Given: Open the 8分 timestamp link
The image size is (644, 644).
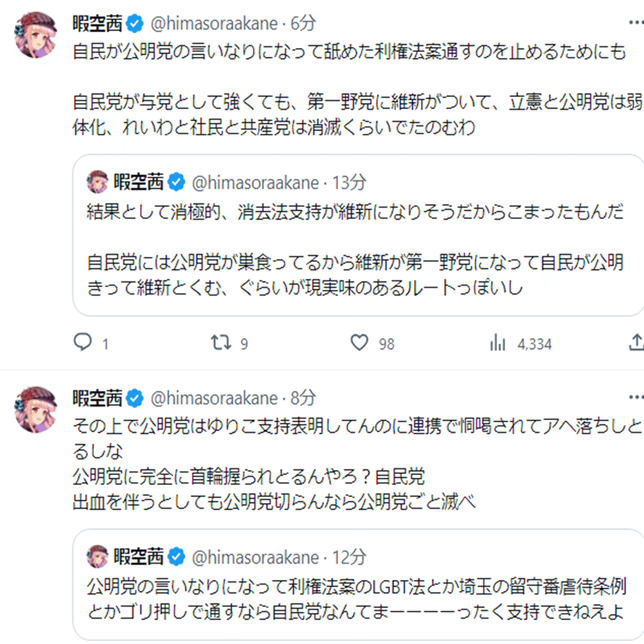Looking at the screenshot, I should click(304, 398).
